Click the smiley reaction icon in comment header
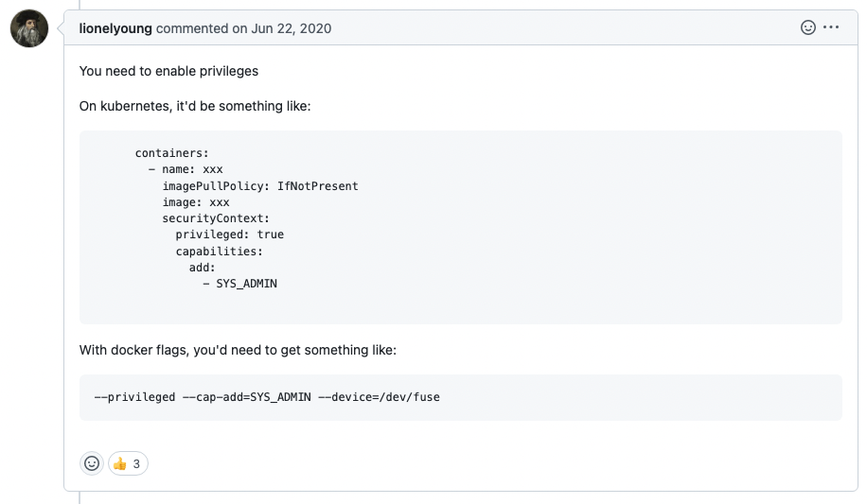Viewport: 867px width, 504px height. coord(808,27)
